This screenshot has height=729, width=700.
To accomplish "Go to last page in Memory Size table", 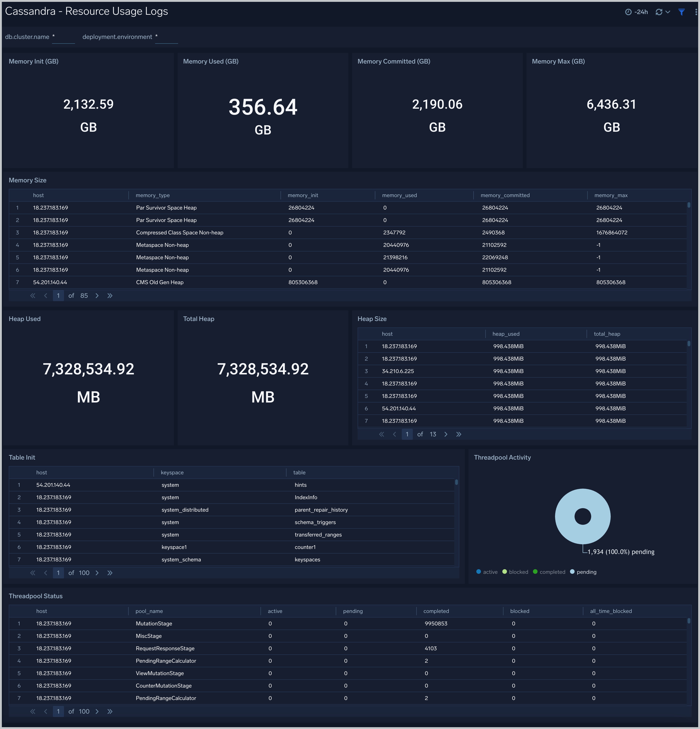I will [x=110, y=296].
